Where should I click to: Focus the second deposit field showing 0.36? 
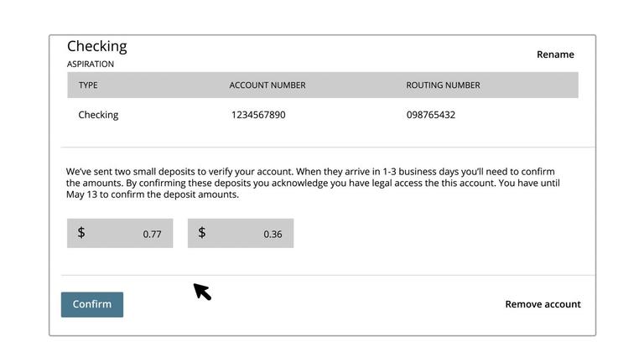(241, 233)
